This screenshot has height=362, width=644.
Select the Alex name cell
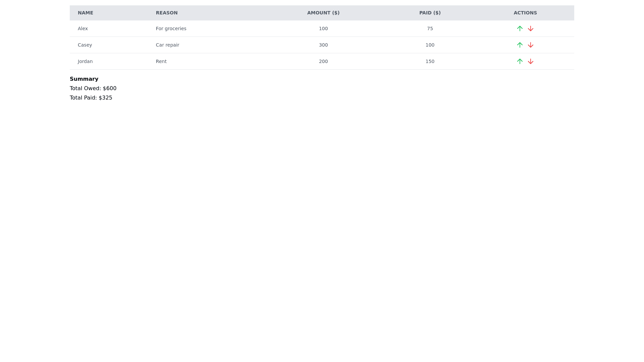coord(83,28)
